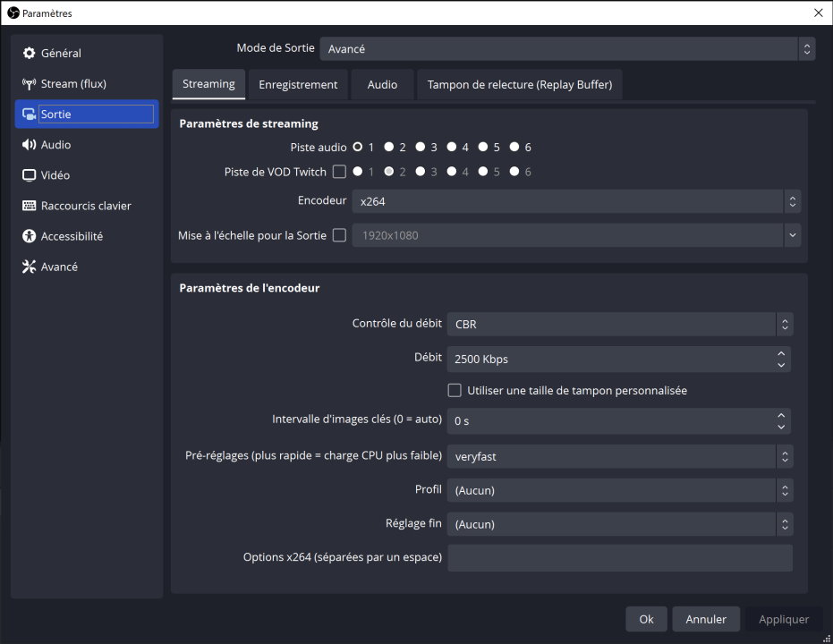Click the Options x264 text field
833x644 pixels.
[x=619, y=557]
